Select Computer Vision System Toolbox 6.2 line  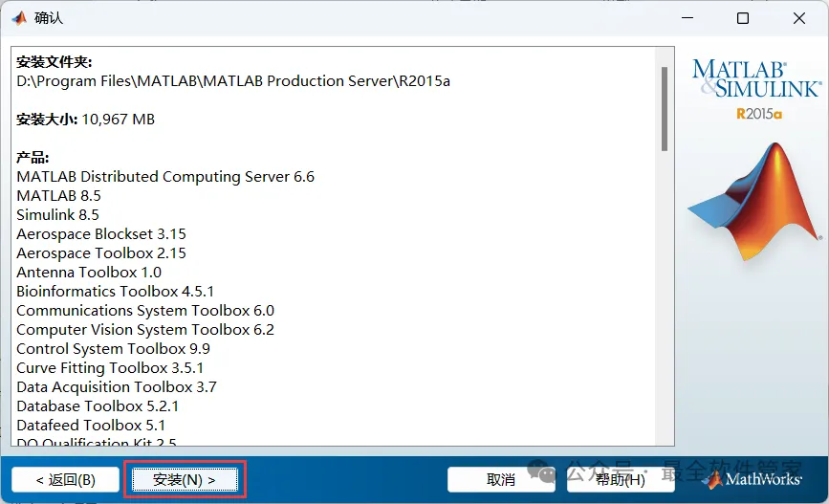coord(145,330)
